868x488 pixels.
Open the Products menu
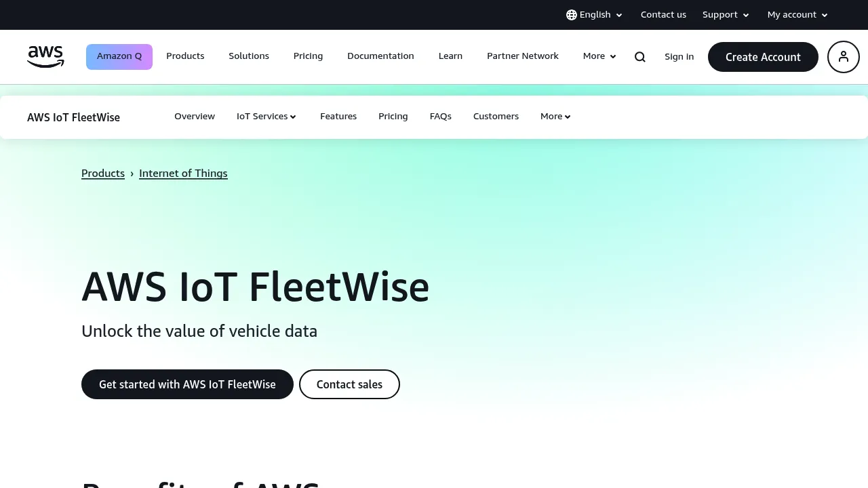[185, 56]
